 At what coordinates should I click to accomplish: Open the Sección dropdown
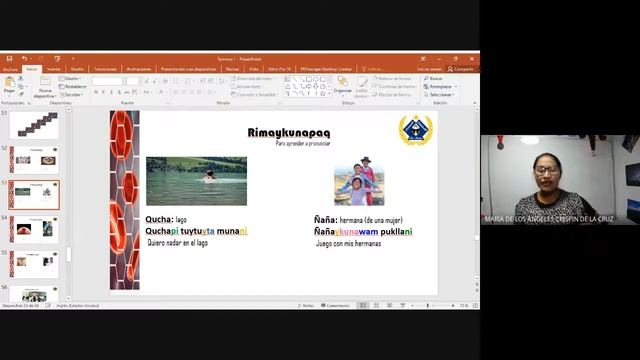[x=71, y=95]
